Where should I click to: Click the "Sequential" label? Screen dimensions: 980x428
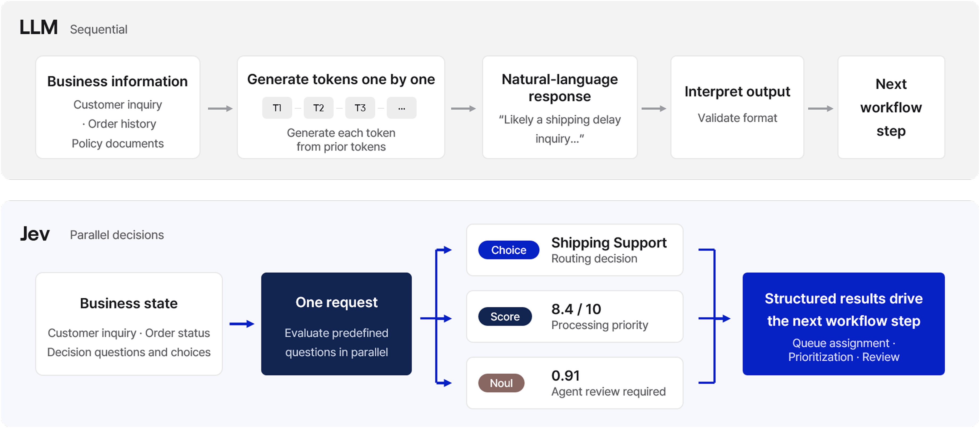(98, 29)
